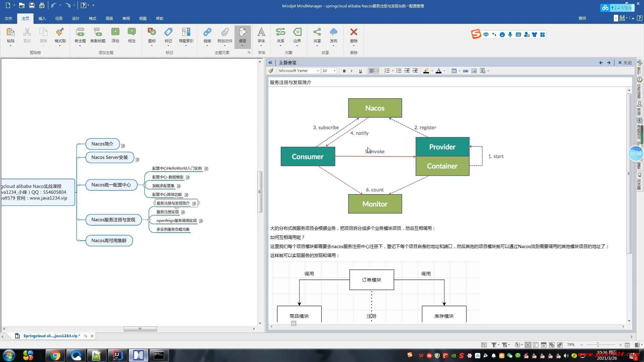Collapse the Nacos统一配置中心 branch

tap(144, 185)
